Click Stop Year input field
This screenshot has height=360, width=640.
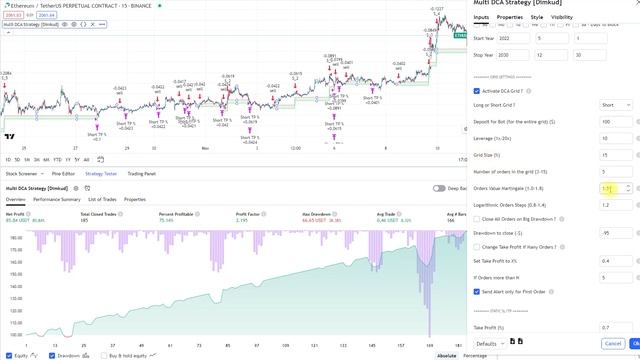pyautogui.click(x=513, y=55)
